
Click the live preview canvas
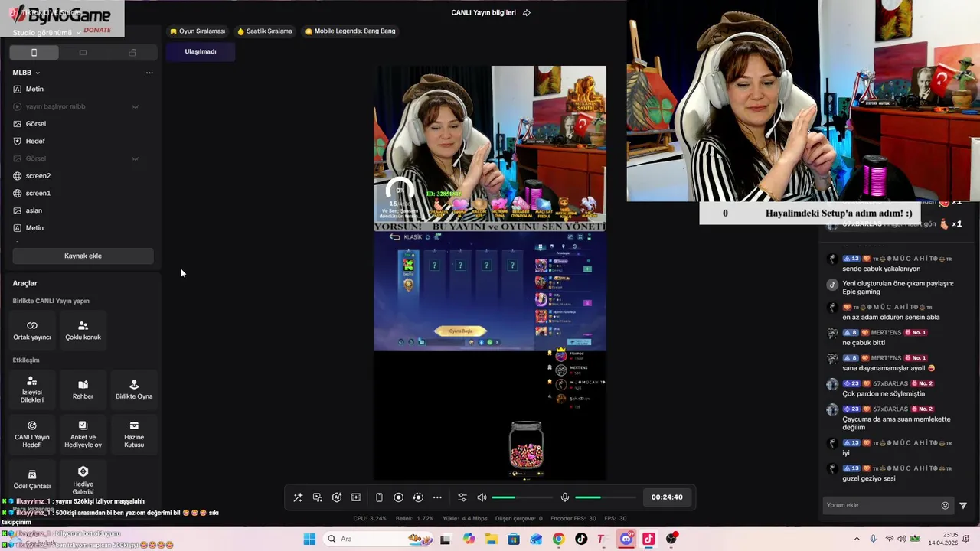tap(490, 272)
